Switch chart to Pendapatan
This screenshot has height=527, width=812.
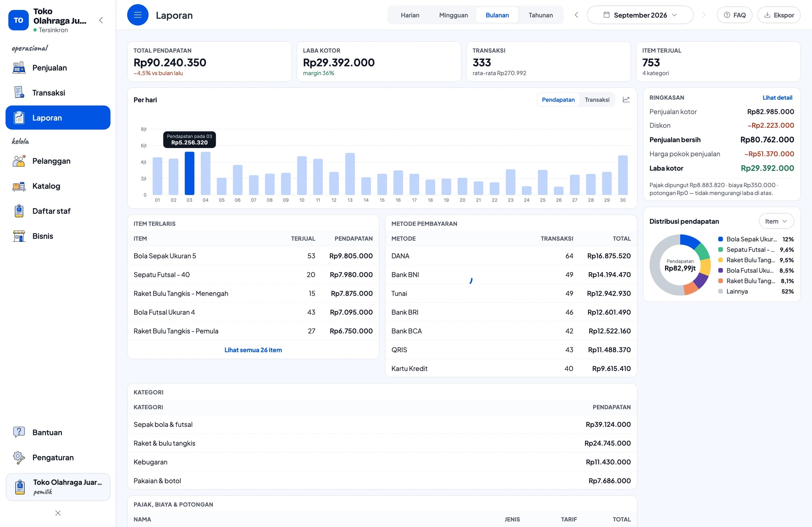coord(558,99)
